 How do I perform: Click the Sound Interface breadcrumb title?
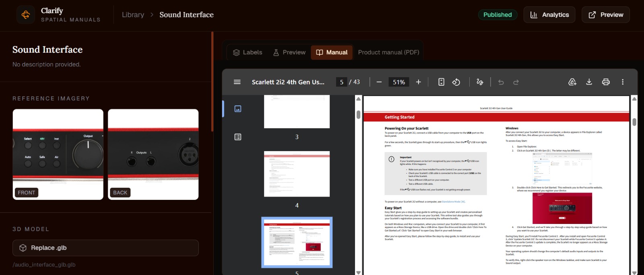tap(186, 15)
